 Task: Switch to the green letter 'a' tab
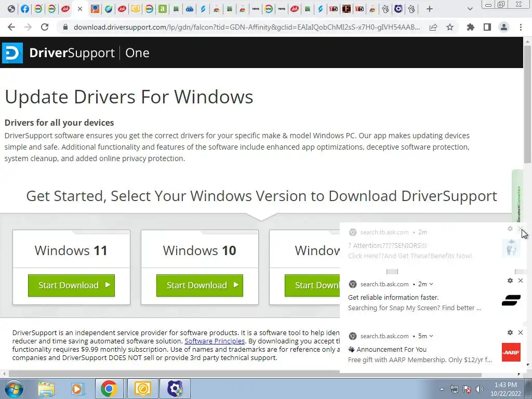tap(163, 9)
